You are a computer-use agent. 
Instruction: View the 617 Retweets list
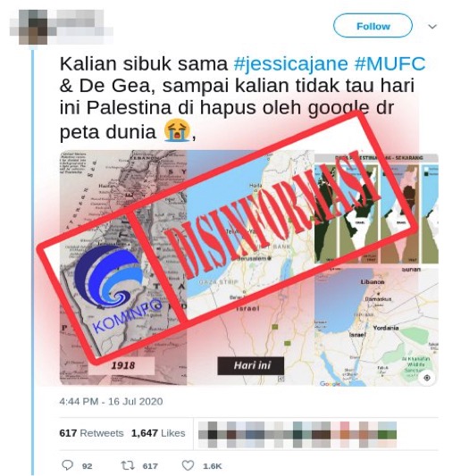91,432
